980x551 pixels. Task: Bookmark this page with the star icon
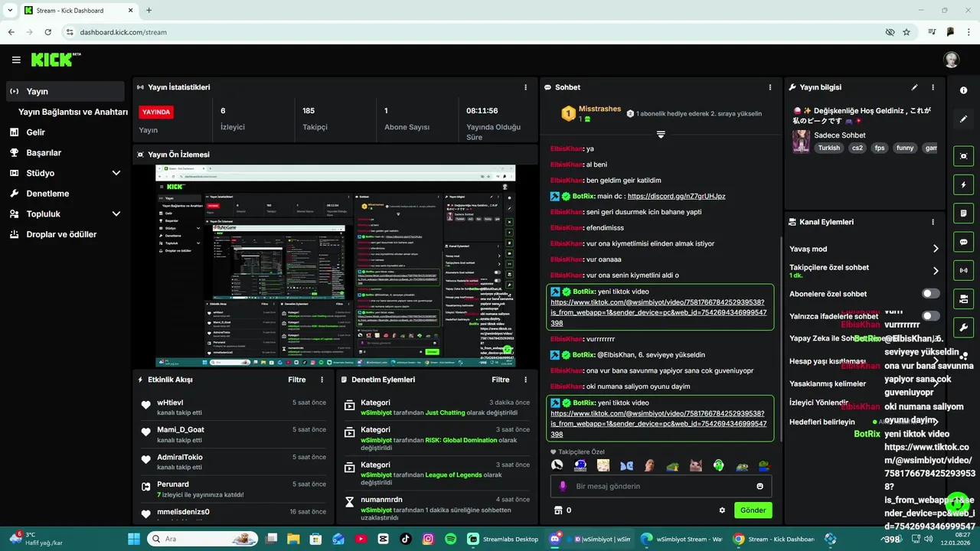click(906, 32)
